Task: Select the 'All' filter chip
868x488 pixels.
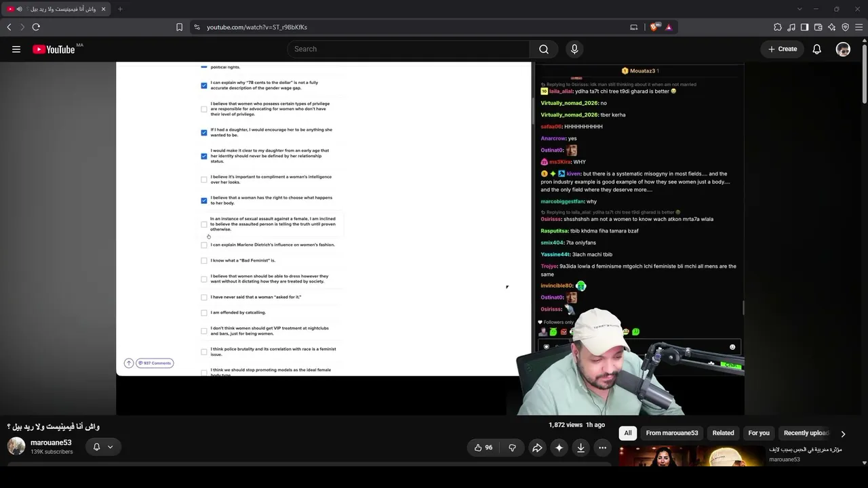Action: coord(628,433)
